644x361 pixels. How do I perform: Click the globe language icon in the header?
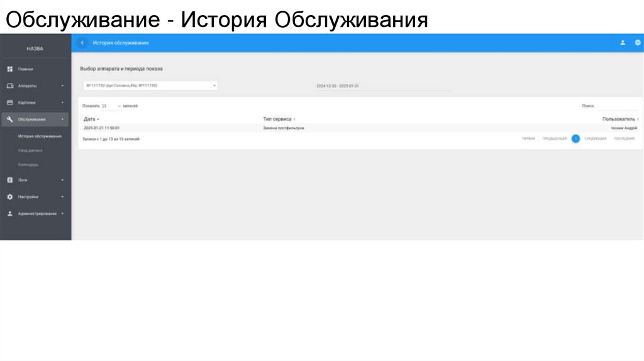(x=638, y=43)
